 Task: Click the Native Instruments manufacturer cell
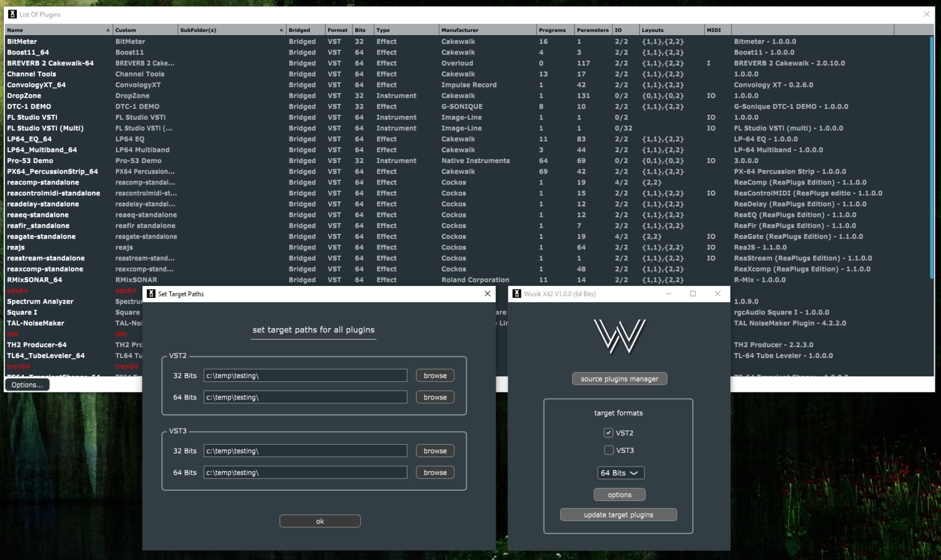476,161
